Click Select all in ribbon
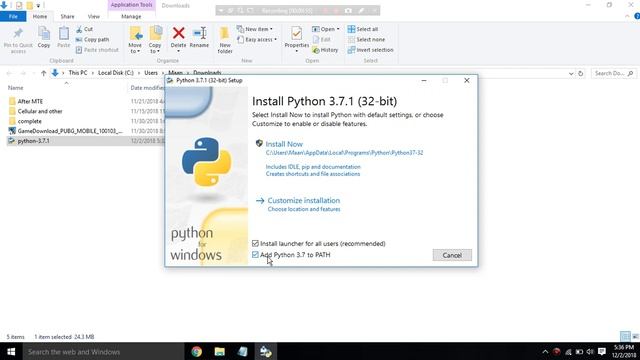Image resolution: width=640 pixels, height=360 pixels. point(363,29)
